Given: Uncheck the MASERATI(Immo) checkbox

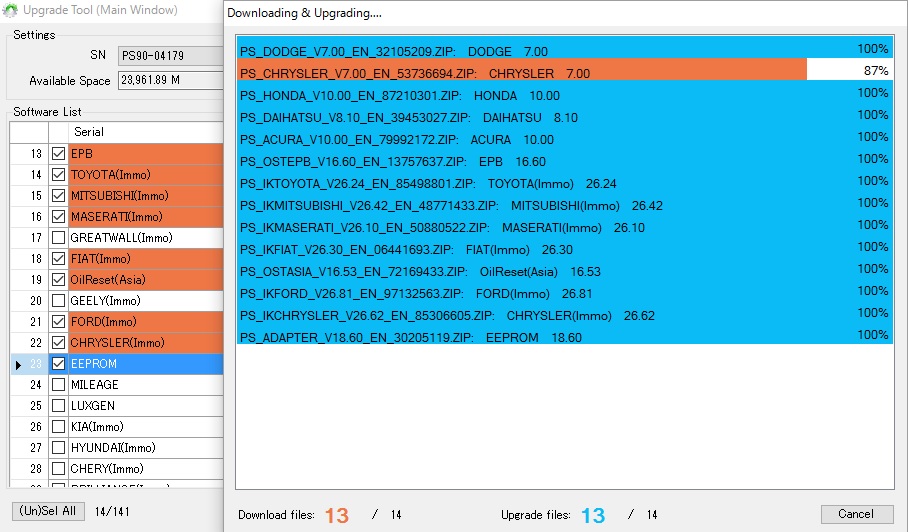Looking at the screenshot, I should click(x=58, y=217).
